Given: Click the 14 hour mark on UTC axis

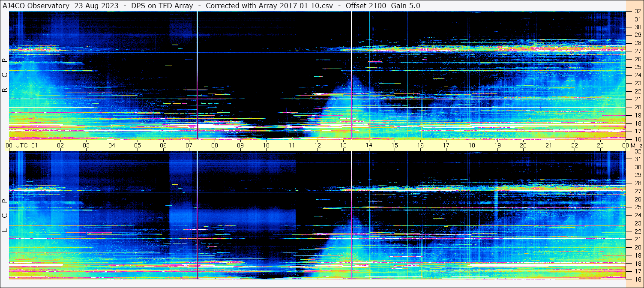Looking at the screenshot, I should click(368, 145).
